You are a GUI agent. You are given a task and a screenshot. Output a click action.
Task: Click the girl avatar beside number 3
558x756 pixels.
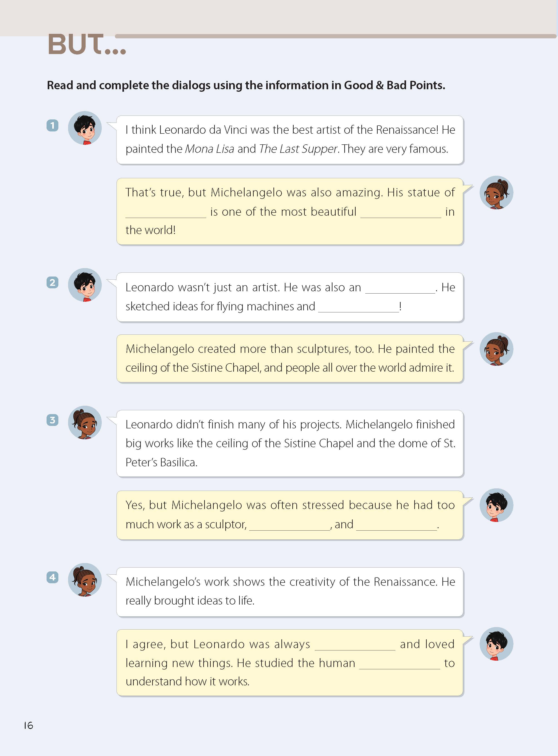(x=85, y=422)
